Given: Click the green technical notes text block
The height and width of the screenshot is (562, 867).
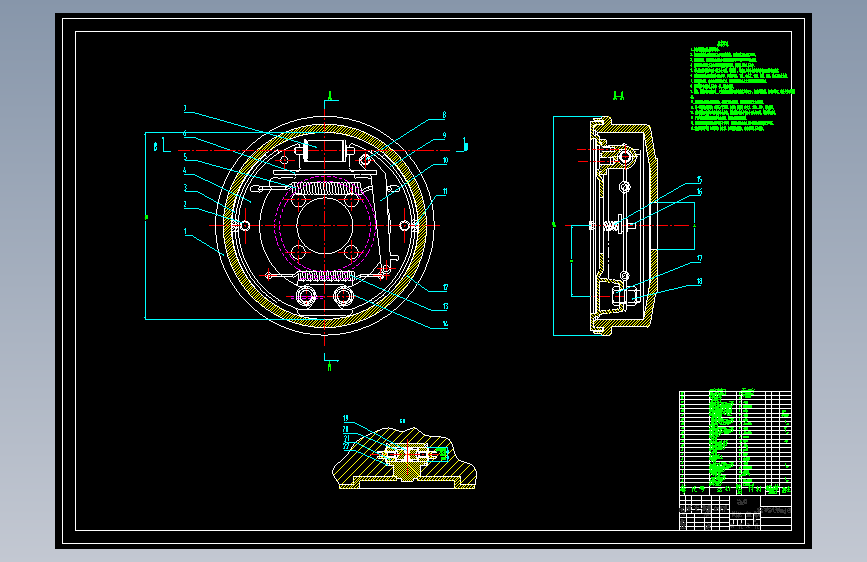Looking at the screenshot, I should tap(742, 87).
